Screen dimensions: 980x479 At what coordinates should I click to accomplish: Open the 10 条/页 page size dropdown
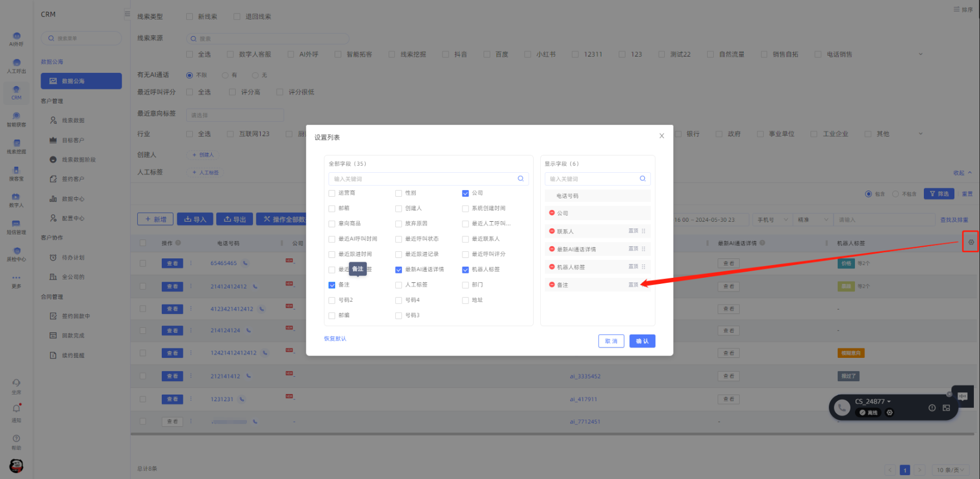(x=951, y=470)
